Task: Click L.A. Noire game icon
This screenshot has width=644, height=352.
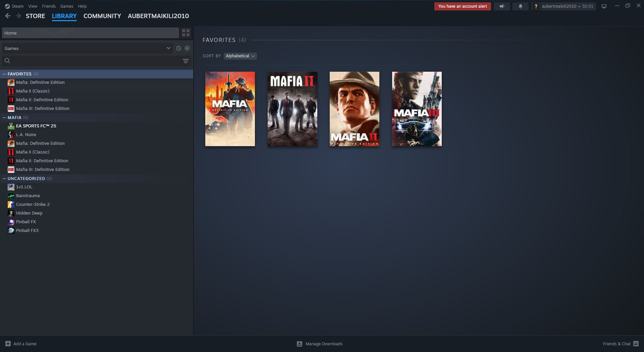Action: pyautogui.click(x=11, y=134)
